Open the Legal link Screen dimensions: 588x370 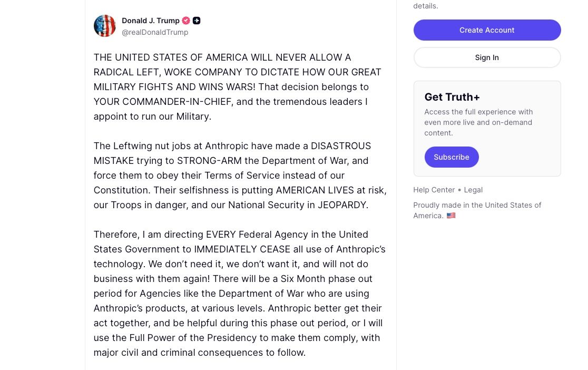click(473, 190)
